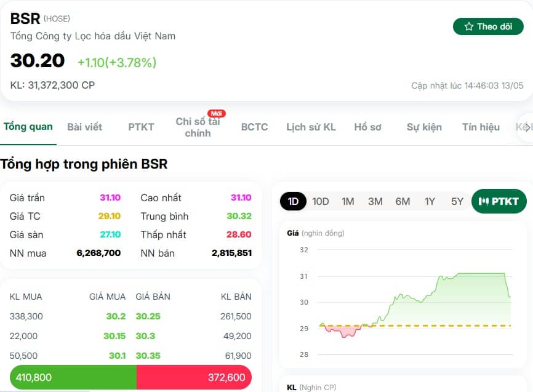This screenshot has height=392, width=533.
Task: Switch chart to 1M range
Action: [x=348, y=202]
